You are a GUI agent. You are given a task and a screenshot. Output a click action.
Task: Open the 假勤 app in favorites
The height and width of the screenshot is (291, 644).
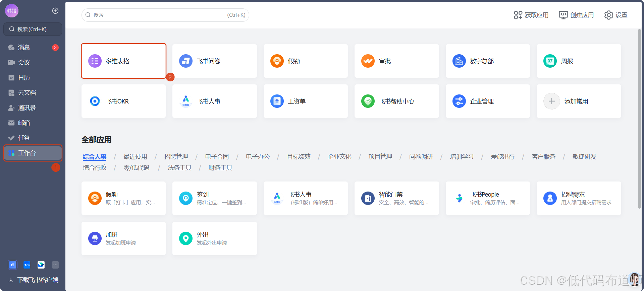(306, 61)
